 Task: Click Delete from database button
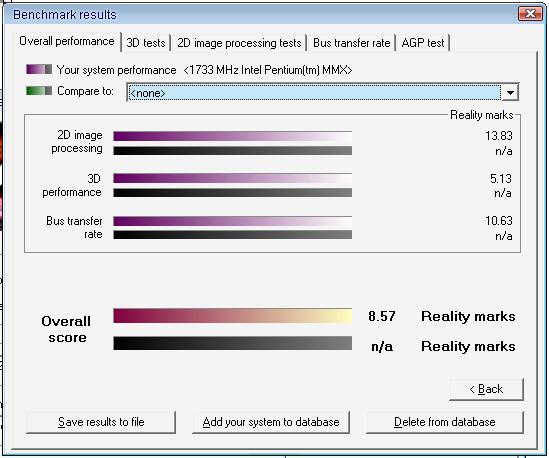coord(445,422)
